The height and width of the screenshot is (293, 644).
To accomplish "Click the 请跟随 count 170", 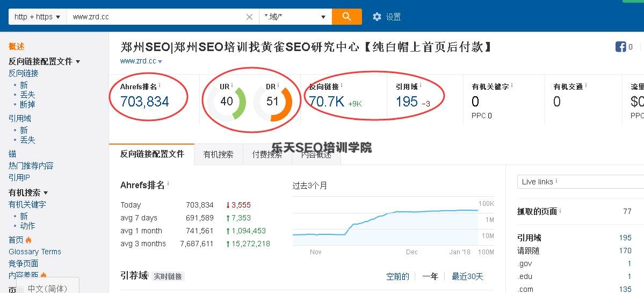I will pos(625,251).
